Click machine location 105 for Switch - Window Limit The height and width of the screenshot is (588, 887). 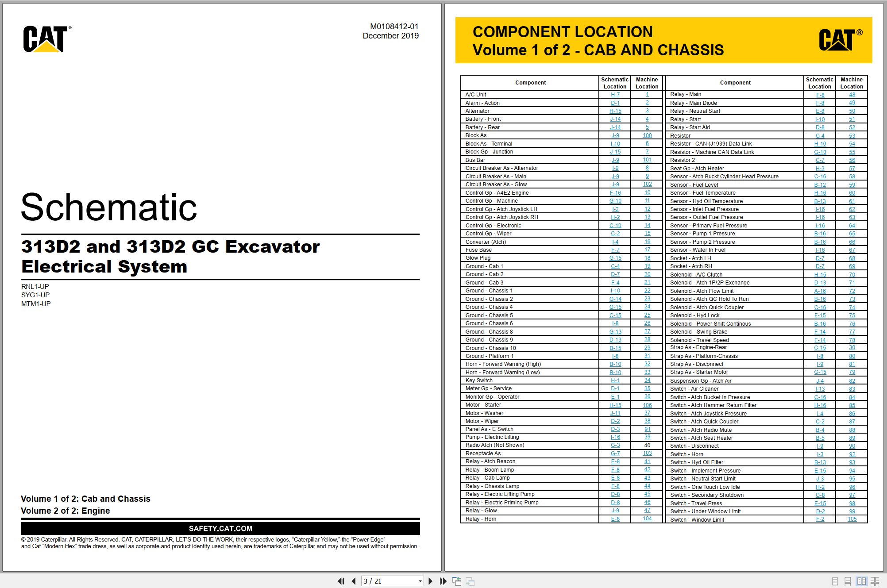tap(852, 519)
